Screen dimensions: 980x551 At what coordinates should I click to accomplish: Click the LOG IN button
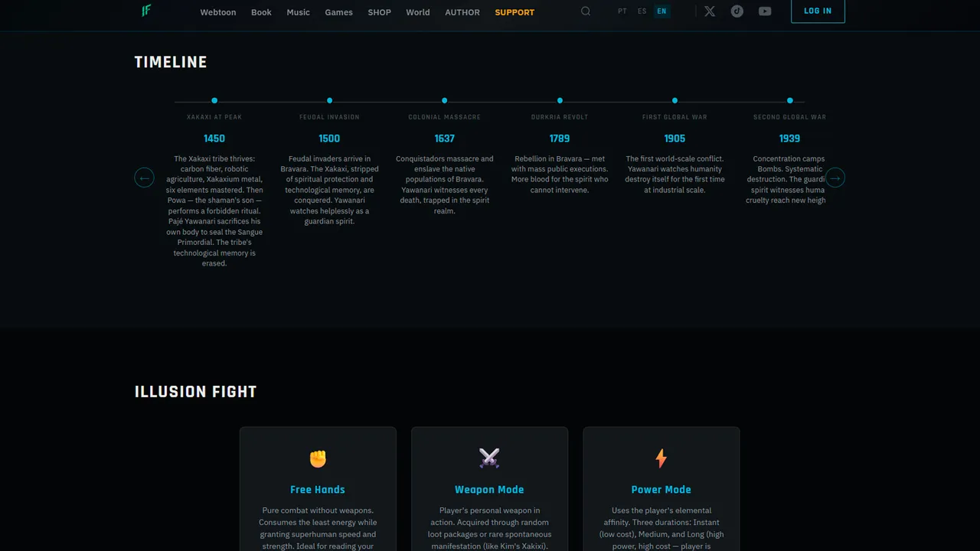click(x=818, y=11)
